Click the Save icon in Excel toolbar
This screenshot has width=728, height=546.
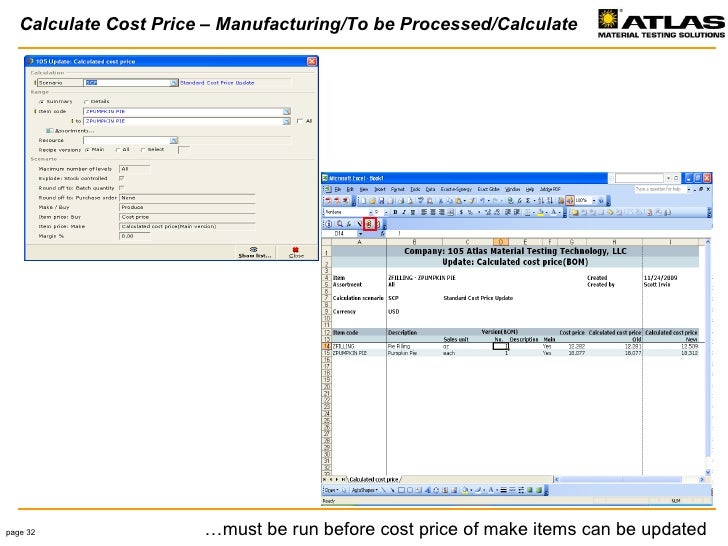[x=381, y=201]
